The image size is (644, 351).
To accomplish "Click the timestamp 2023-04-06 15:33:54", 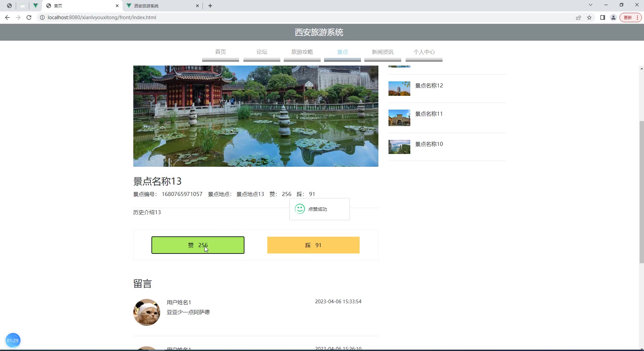I will (338, 302).
